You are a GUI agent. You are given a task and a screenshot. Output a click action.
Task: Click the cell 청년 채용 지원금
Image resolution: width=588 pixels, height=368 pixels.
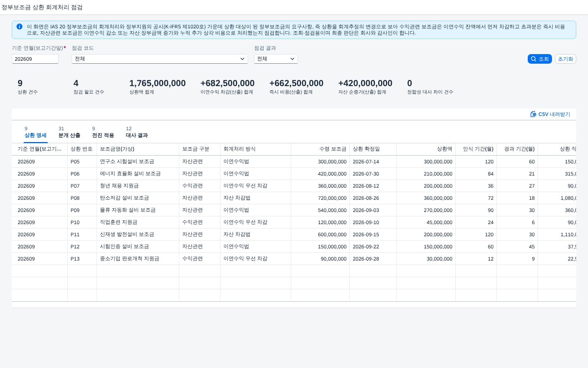[x=138, y=186]
